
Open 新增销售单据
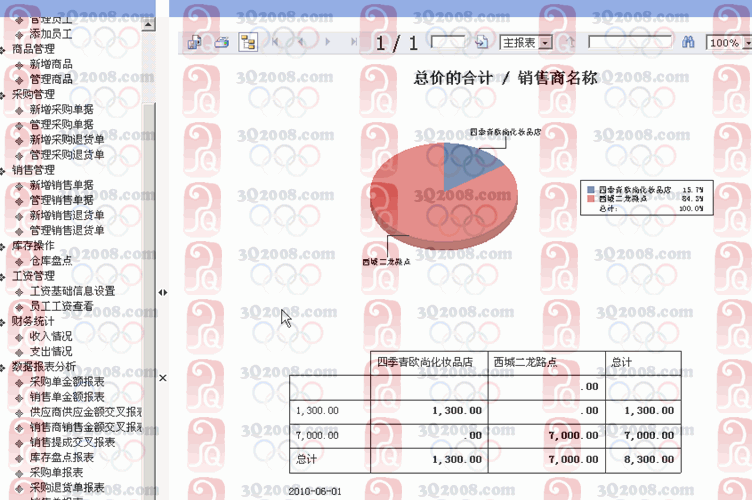[61, 185]
